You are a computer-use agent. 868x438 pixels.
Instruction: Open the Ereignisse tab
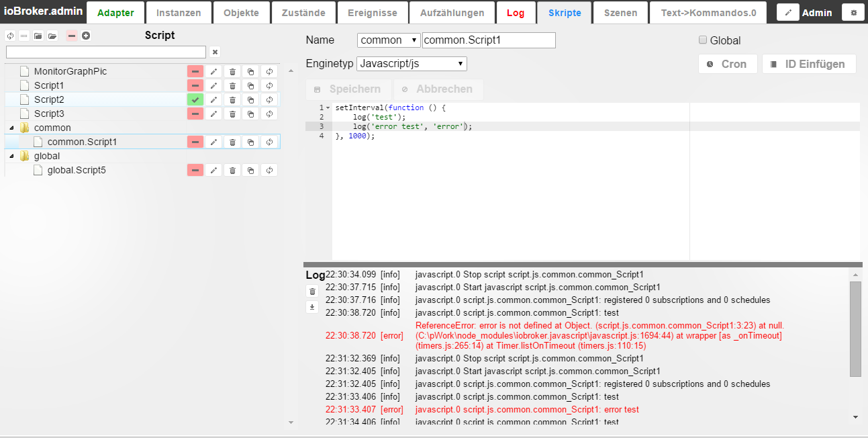372,13
